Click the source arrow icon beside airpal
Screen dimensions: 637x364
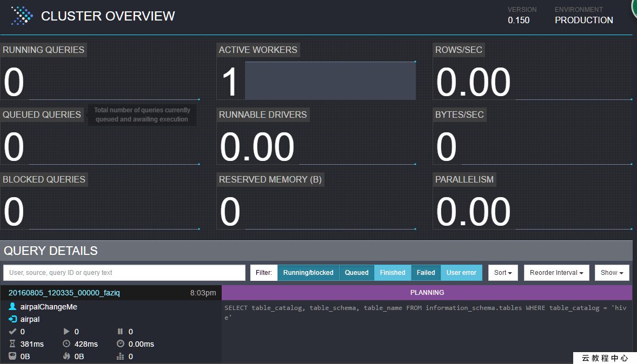click(x=12, y=319)
